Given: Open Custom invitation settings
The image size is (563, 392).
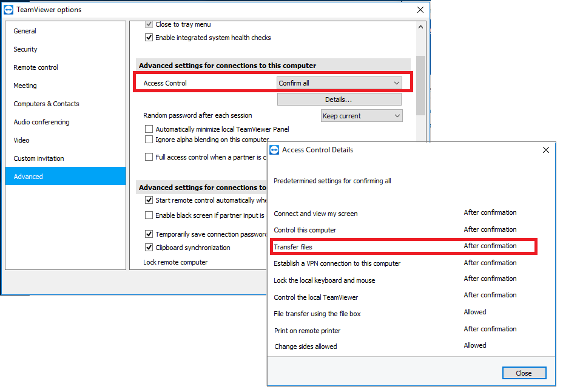Looking at the screenshot, I should tap(66, 158).
